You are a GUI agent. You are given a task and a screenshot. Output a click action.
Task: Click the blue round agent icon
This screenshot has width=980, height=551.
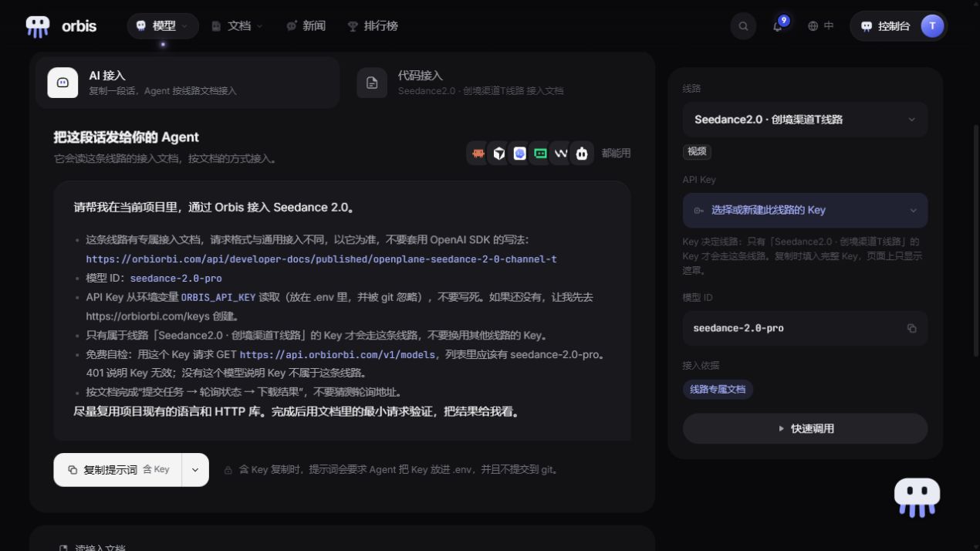(520, 154)
